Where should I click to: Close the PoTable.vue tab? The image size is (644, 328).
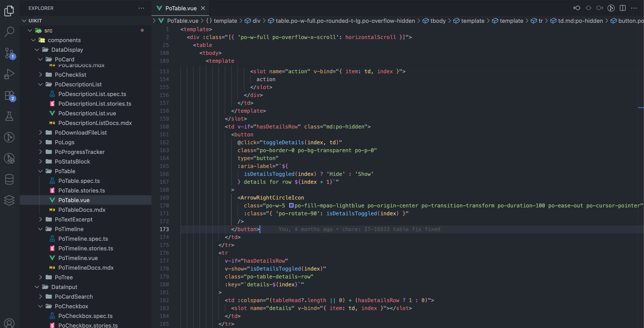[x=203, y=8]
